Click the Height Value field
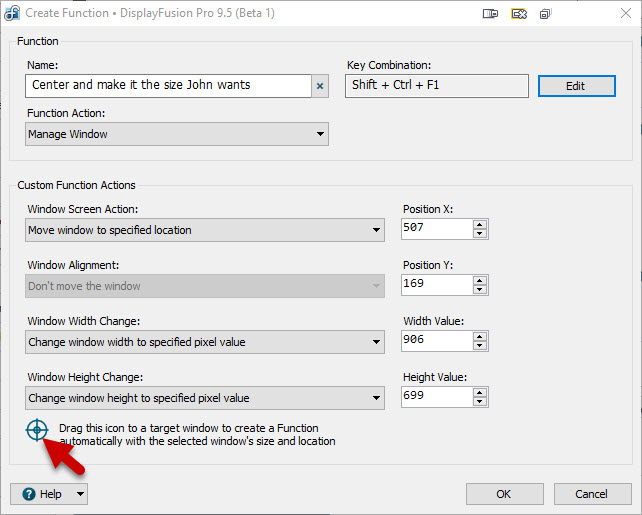 coord(437,397)
